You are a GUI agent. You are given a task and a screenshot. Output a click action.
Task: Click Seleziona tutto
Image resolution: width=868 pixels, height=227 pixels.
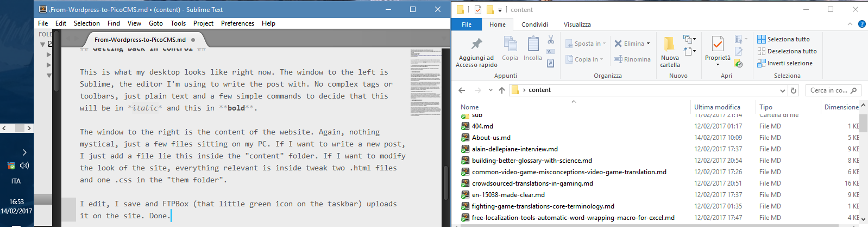point(783,39)
